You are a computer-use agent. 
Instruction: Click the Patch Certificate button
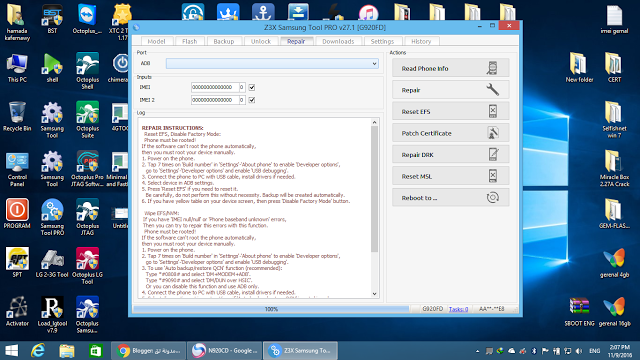[451, 133]
